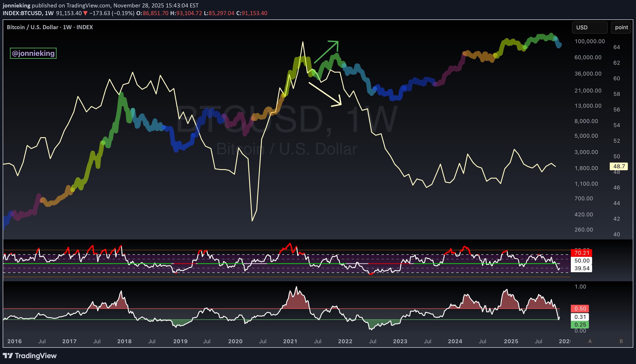This screenshot has height=364, width=636.
Task: Click the 48.7 yellow value label
Action: pos(619,166)
